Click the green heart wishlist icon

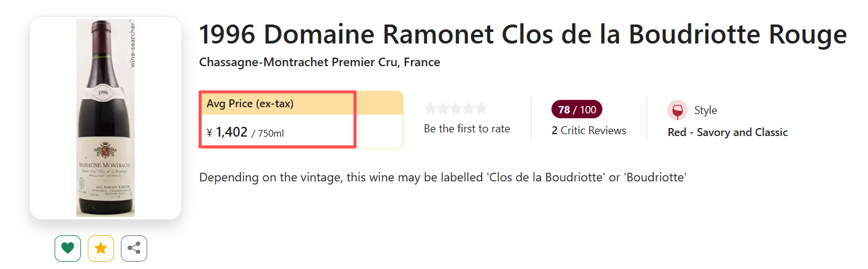coord(67,248)
